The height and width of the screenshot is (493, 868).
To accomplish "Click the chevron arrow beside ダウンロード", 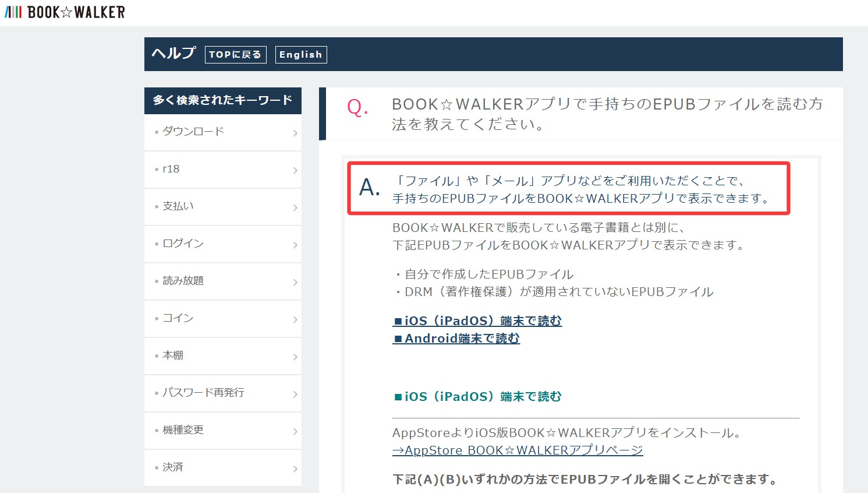I will click(295, 133).
